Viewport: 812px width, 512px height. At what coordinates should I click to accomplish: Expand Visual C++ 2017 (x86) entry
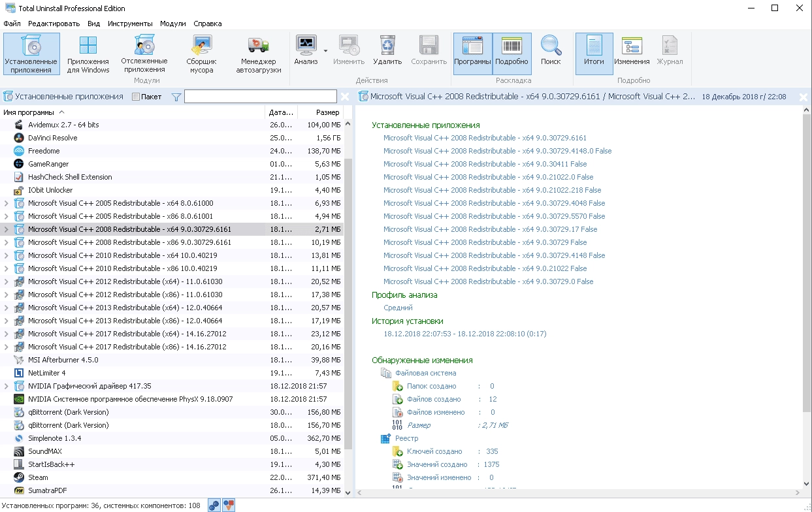click(7, 347)
